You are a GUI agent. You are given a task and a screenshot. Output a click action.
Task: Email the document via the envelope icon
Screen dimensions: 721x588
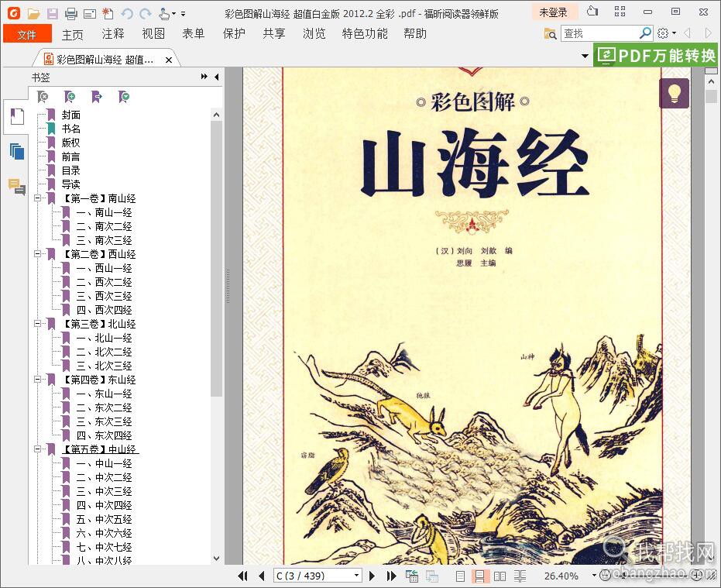click(90, 14)
